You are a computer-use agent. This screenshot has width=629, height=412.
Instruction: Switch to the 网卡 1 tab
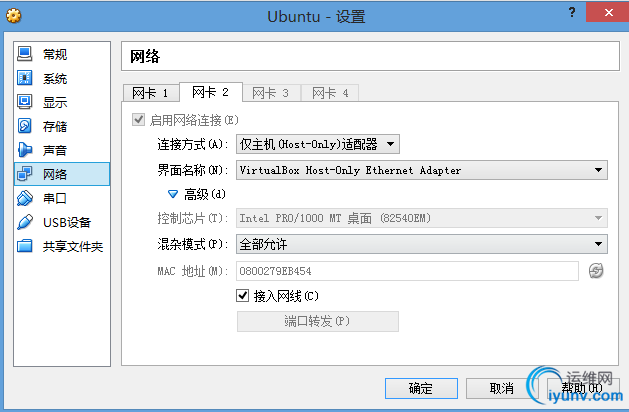click(x=151, y=93)
